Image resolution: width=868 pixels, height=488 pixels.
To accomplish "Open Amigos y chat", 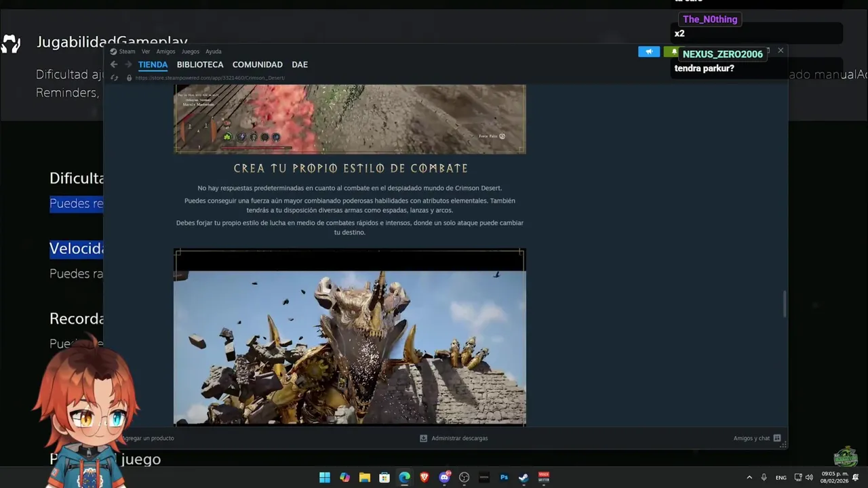I will (x=751, y=438).
